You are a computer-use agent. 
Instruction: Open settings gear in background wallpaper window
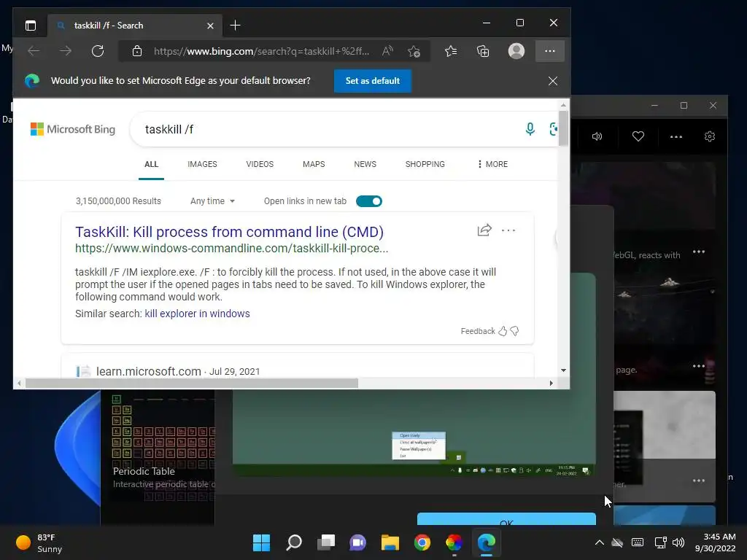(709, 136)
